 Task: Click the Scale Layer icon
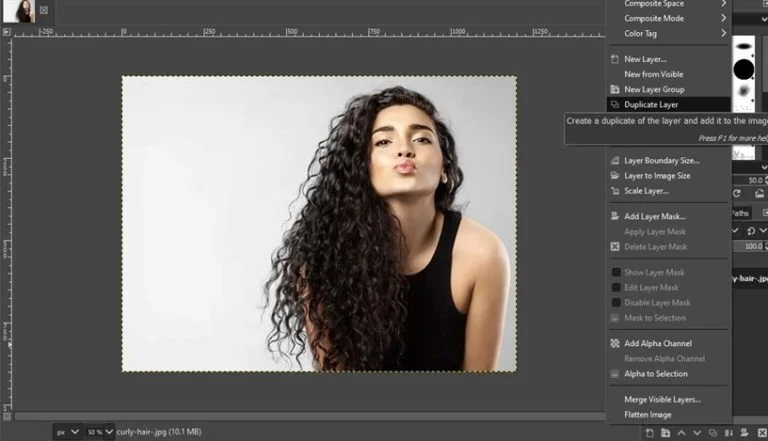[x=615, y=191]
